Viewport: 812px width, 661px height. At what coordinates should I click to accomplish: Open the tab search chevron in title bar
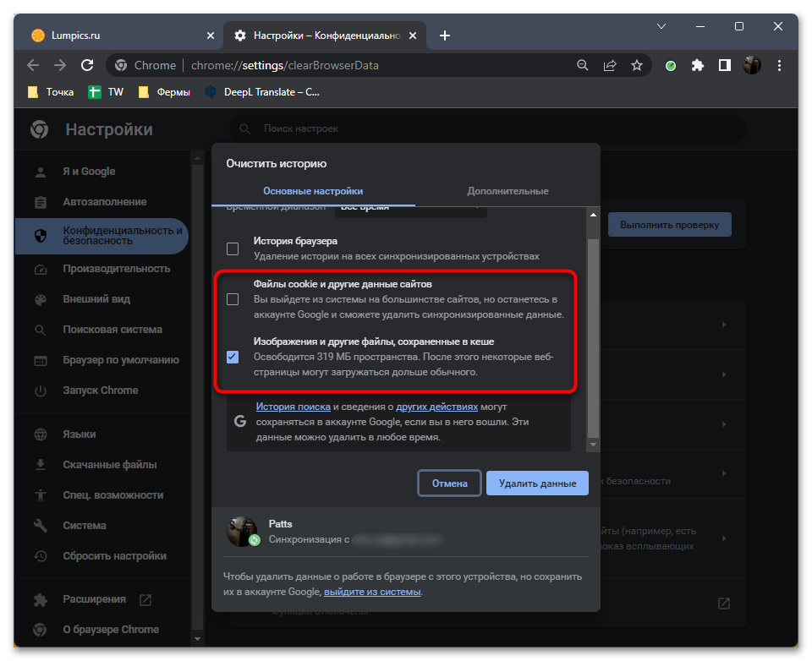coord(661,27)
